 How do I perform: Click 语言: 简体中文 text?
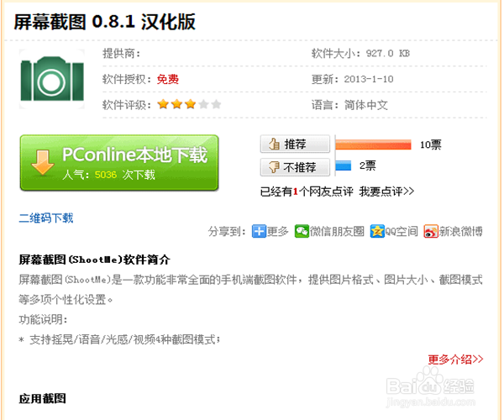[x=349, y=105]
